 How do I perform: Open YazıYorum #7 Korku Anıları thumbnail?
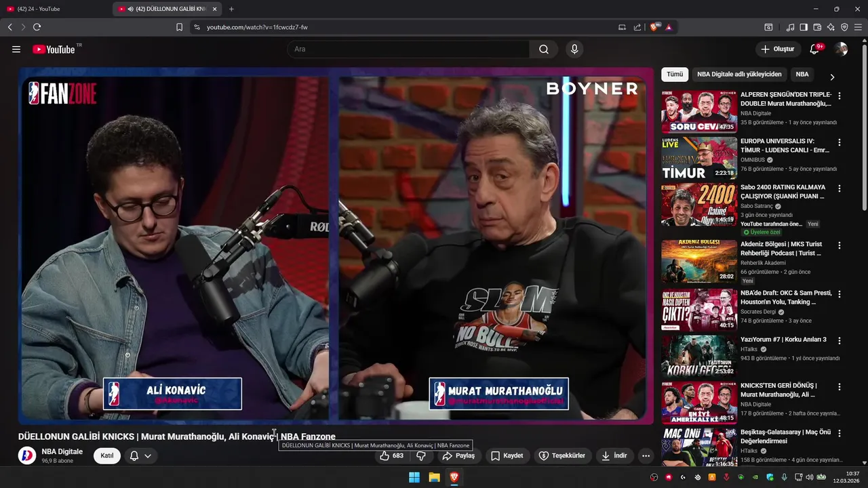coord(699,357)
